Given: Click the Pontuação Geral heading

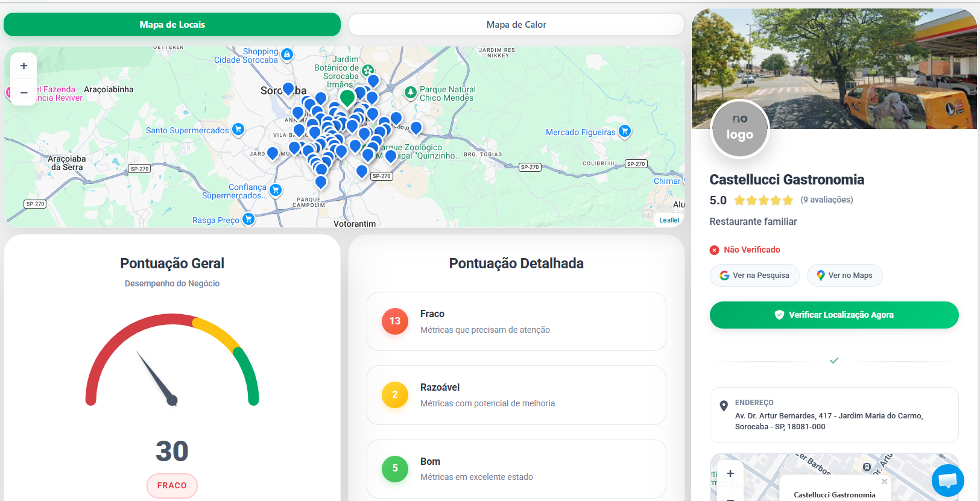Looking at the screenshot, I should [172, 263].
